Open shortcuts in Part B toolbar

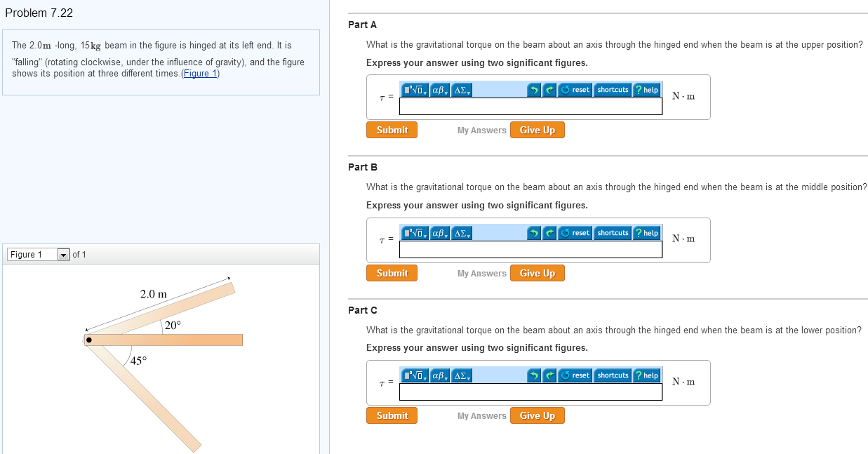tap(613, 233)
